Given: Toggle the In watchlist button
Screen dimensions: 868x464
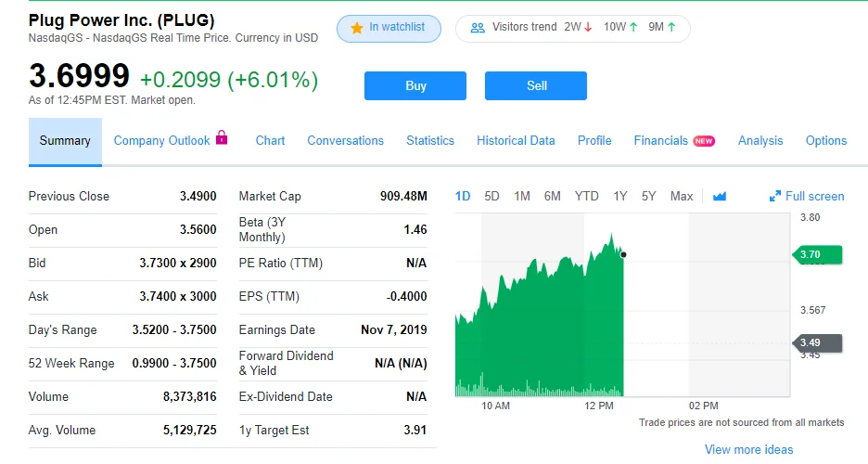Looking at the screenshot, I should (x=389, y=28).
